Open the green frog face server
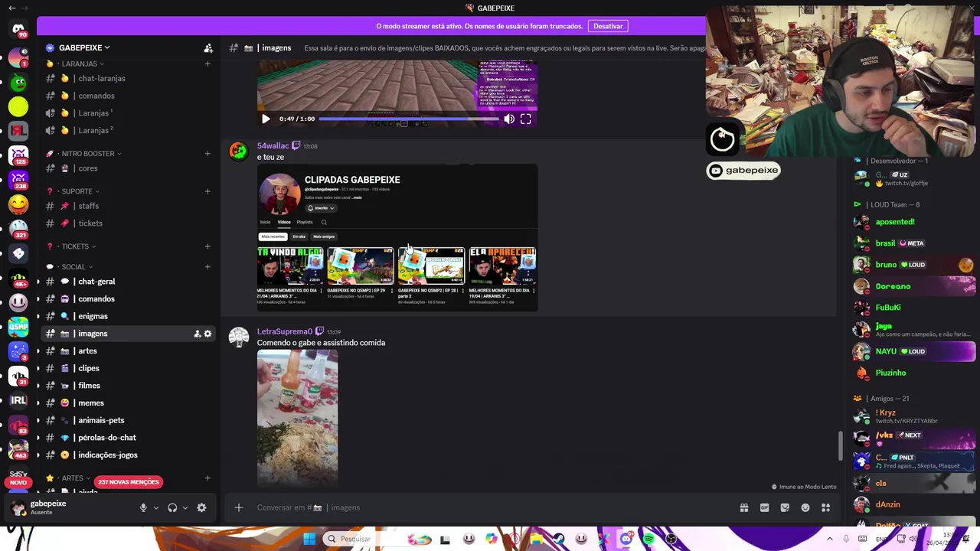Image resolution: width=980 pixels, height=551 pixels. pos(18,82)
